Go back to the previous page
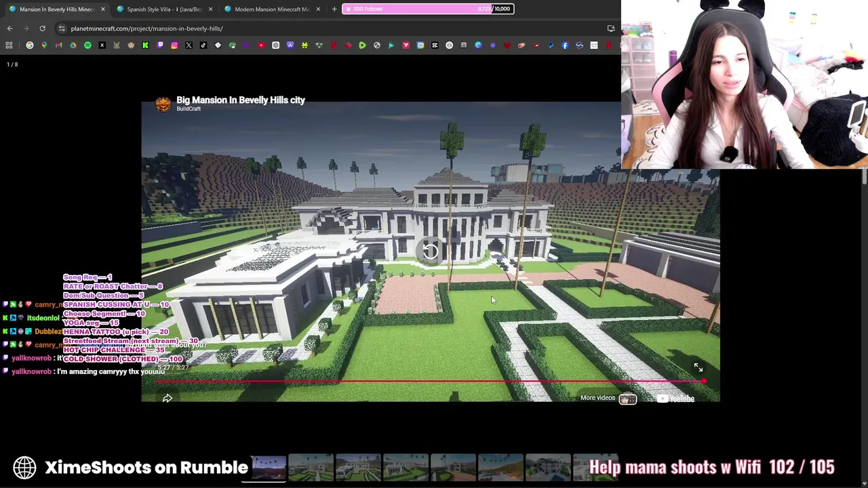Image resolution: width=868 pixels, height=488 pixels. point(9,28)
